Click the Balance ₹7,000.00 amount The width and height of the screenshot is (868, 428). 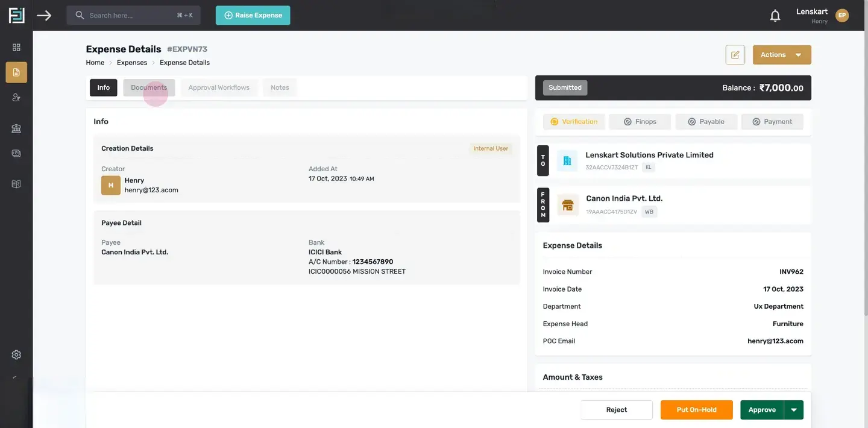pyautogui.click(x=781, y=88)
